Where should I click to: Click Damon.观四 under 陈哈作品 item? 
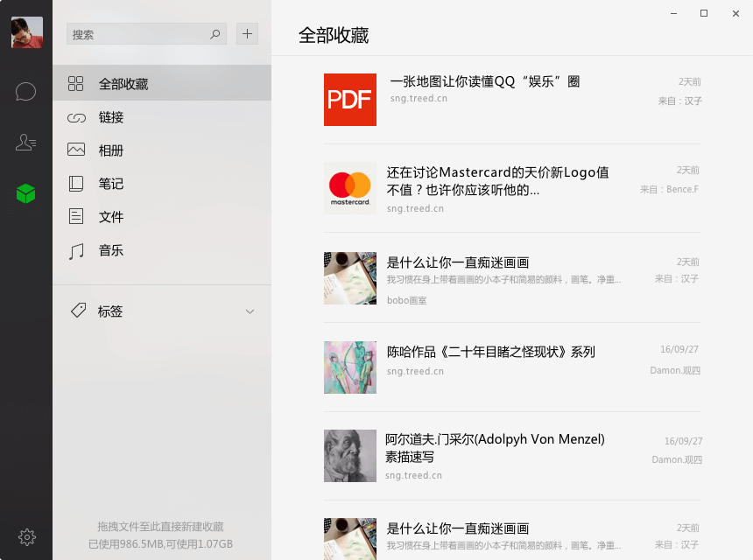675,370
